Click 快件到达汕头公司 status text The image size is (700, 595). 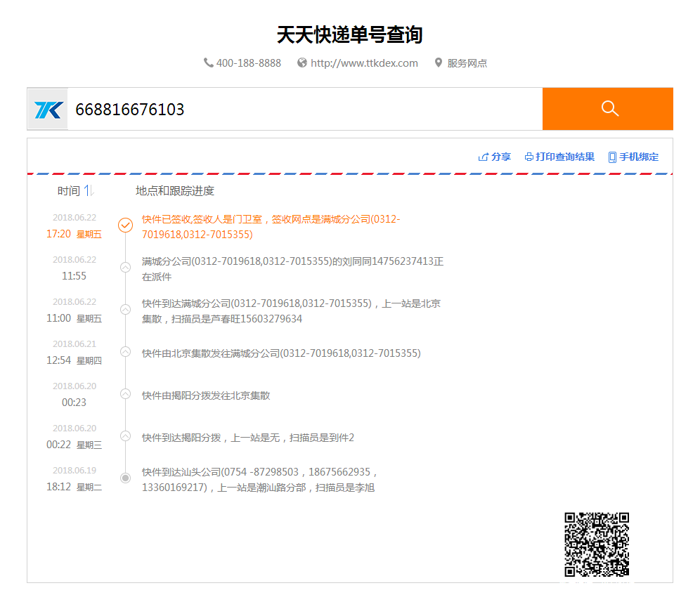tap(260, 480)
